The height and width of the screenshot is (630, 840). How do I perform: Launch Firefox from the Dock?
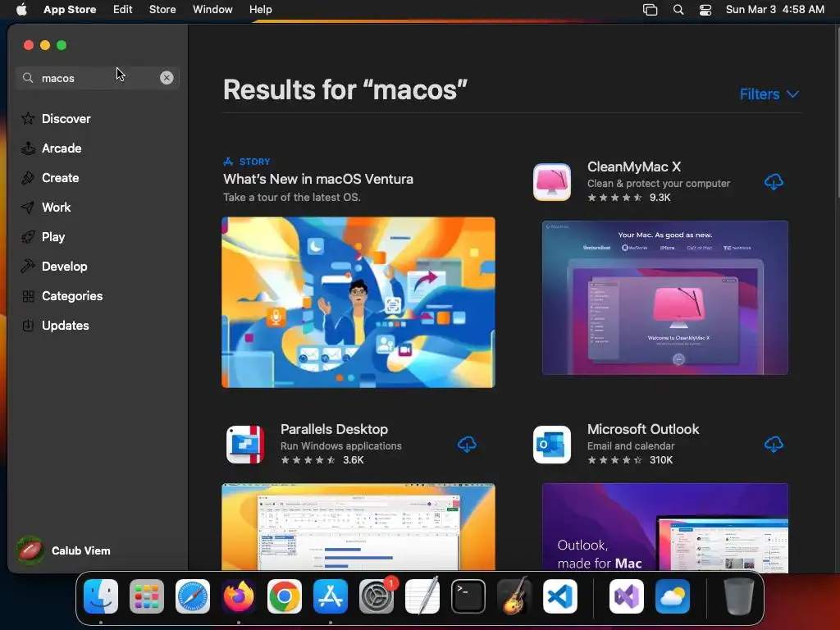[x=239, y=596]
